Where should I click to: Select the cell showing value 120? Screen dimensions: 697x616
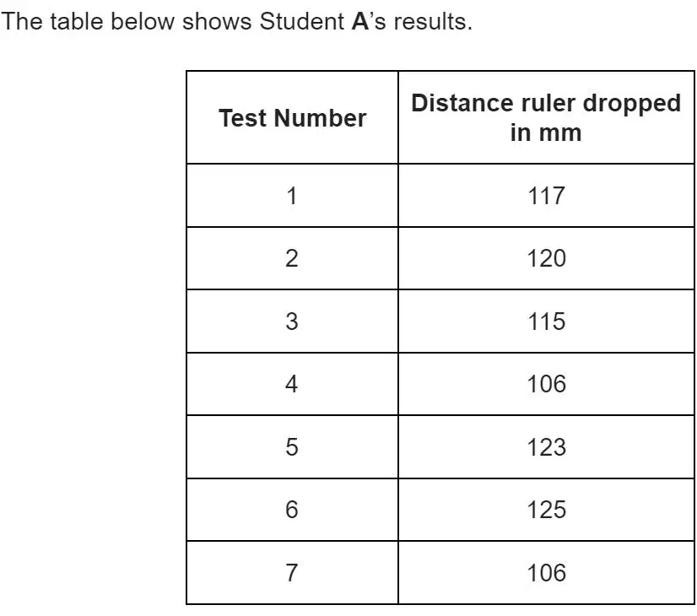point(546,258)
